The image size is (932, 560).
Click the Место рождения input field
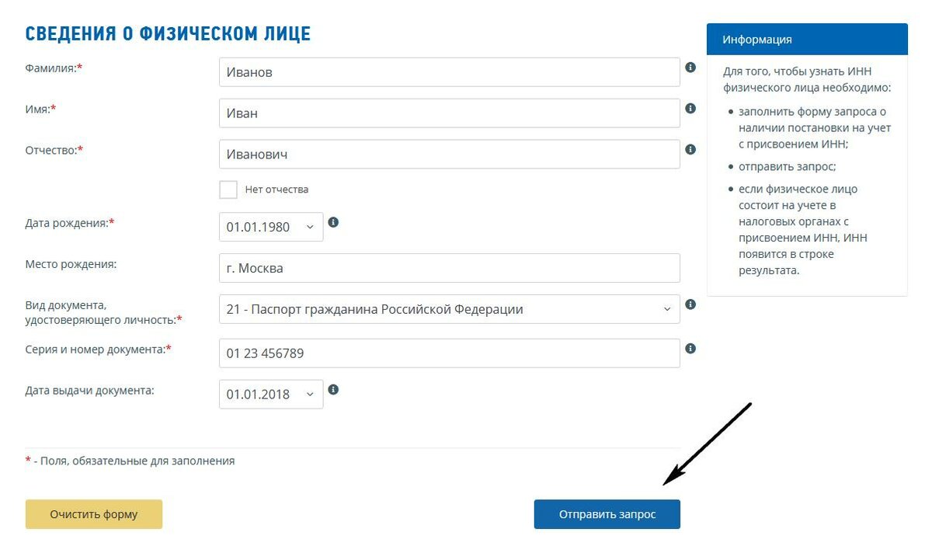pyautogui.click(x=450, y=268)
